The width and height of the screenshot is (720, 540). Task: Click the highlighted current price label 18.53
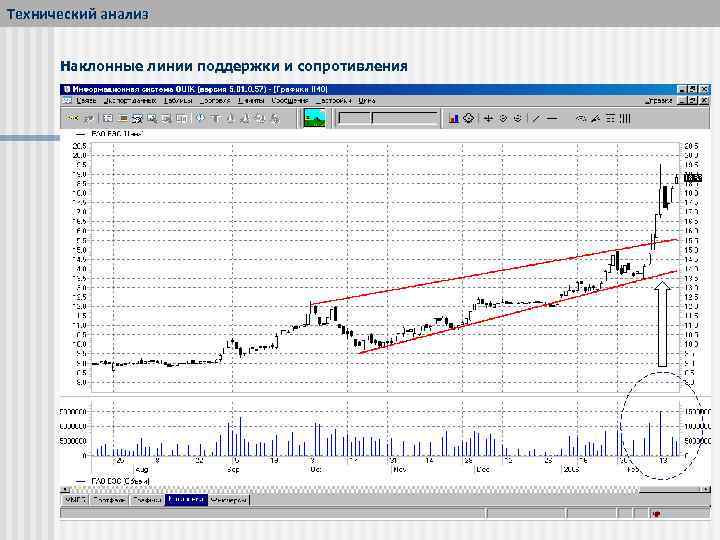point(692,177)
